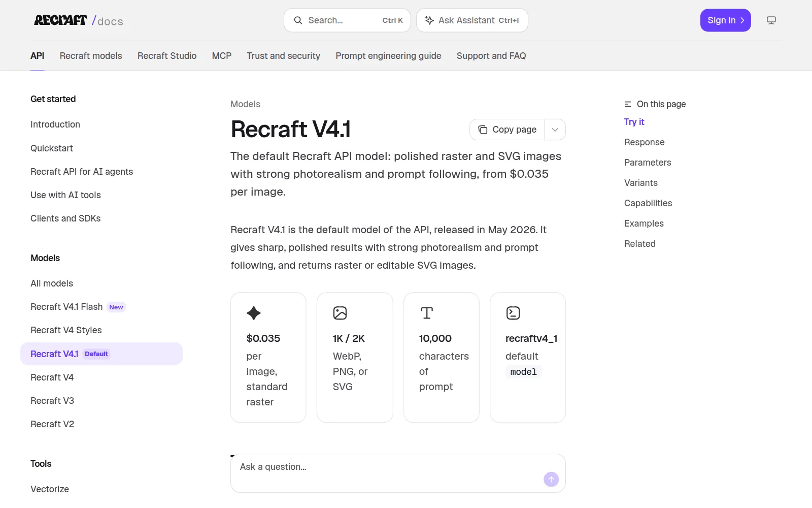This screenshot has height=508, width=812.
Task: Open Use with AI tools page
Action: click(x=65, y=195)
